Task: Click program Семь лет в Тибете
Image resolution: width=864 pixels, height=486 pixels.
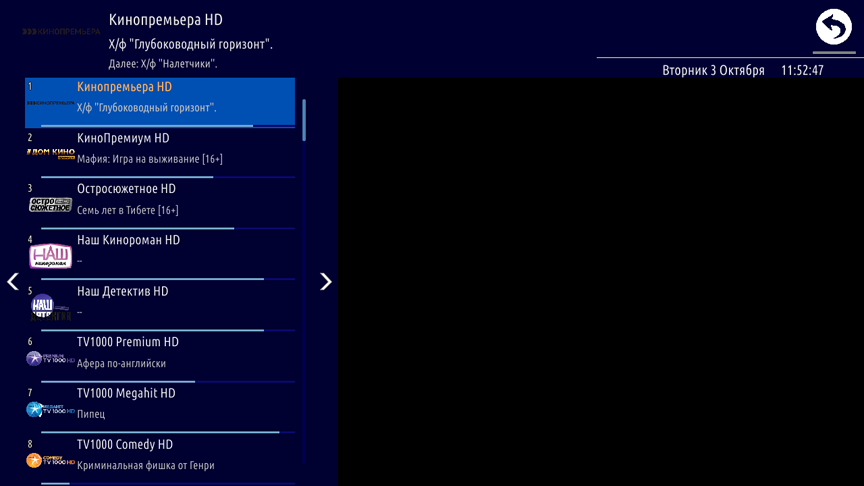Action: tap(128, 210)
